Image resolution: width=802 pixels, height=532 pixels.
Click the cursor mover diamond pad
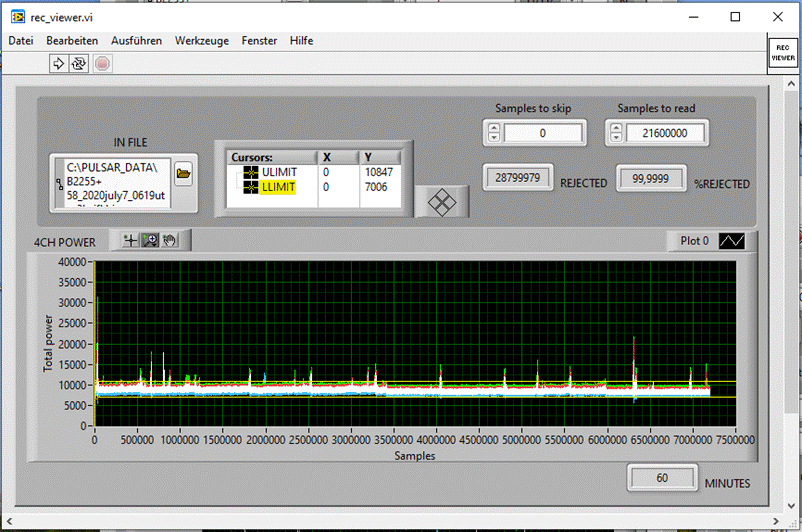(442, 202)
